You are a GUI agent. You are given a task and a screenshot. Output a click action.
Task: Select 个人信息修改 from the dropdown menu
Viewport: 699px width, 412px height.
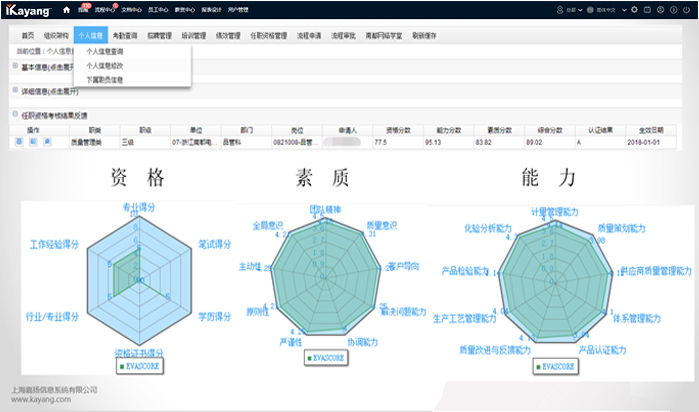[106, 65]
